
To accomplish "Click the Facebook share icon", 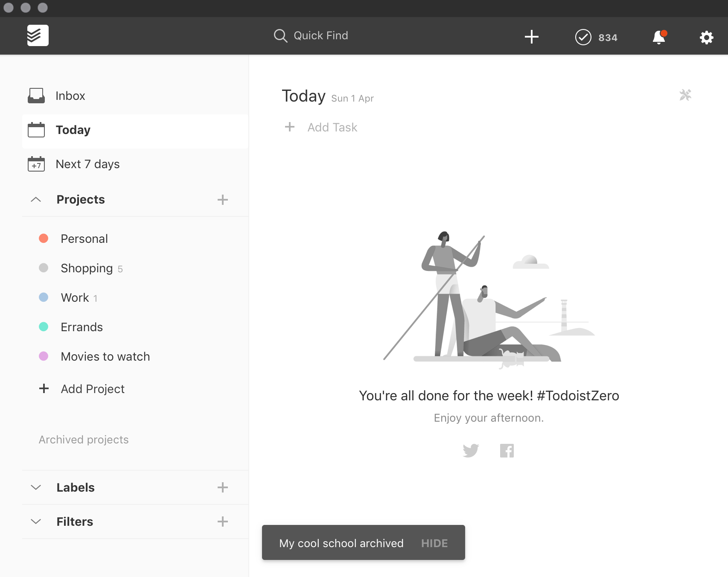I will pos(507,450).
